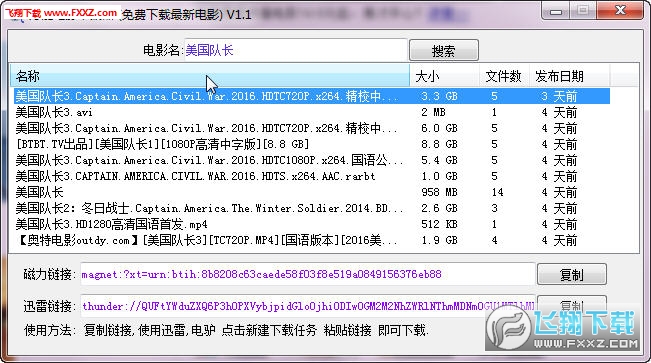Sort results by the 文件数 column header
This screenshot has height=363, width=651.
click(504, 76)
